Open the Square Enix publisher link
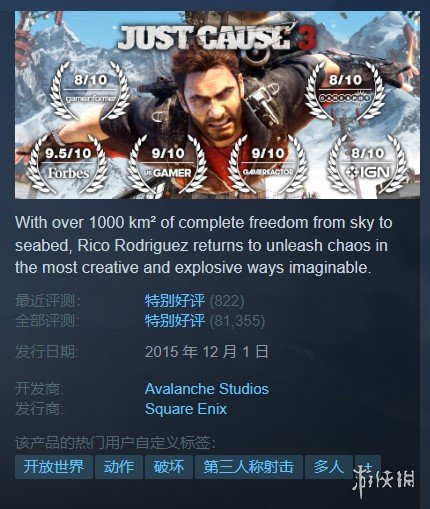Image resolution: width=430 pixels, height=509 pixels. (x=186, y=409)
